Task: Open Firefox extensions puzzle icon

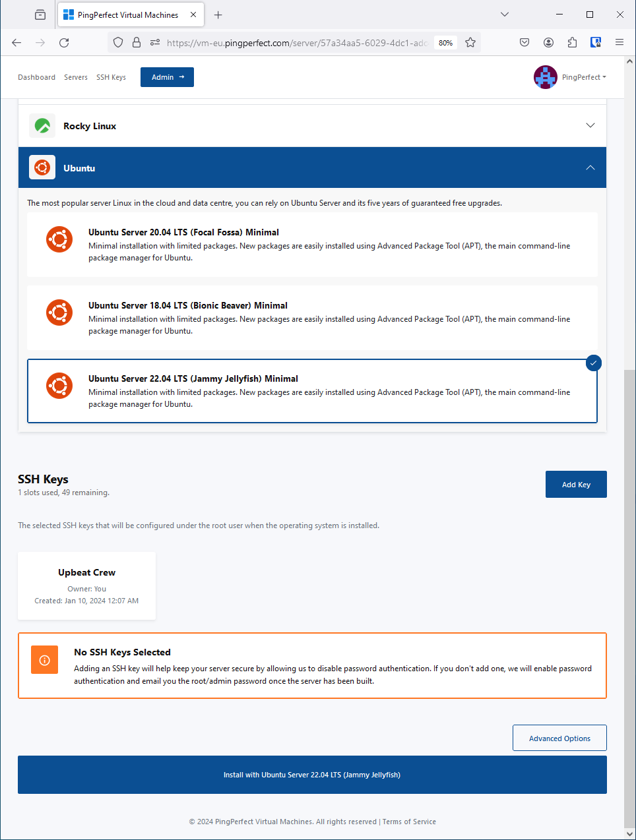Action: [572, 43]
